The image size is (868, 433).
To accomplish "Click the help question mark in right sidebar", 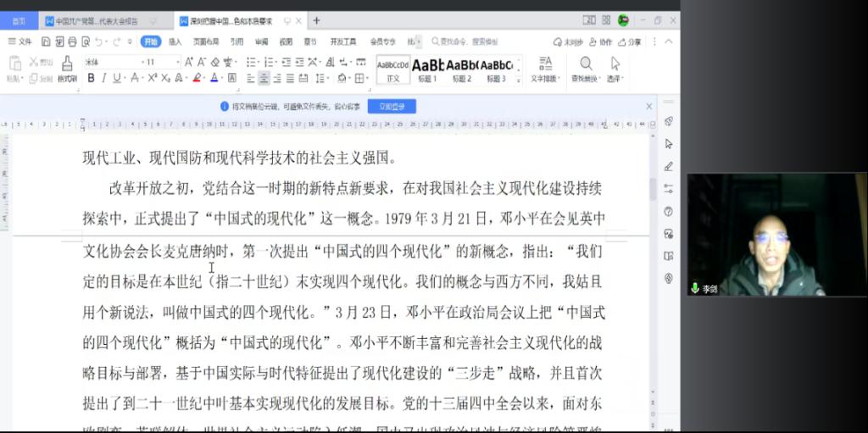I will point(669,211).
